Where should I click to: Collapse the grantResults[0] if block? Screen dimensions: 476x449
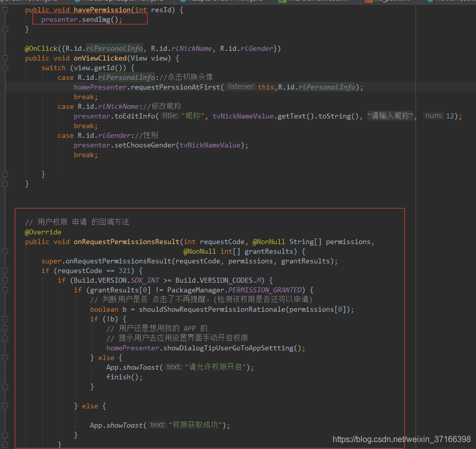point(5,290)
